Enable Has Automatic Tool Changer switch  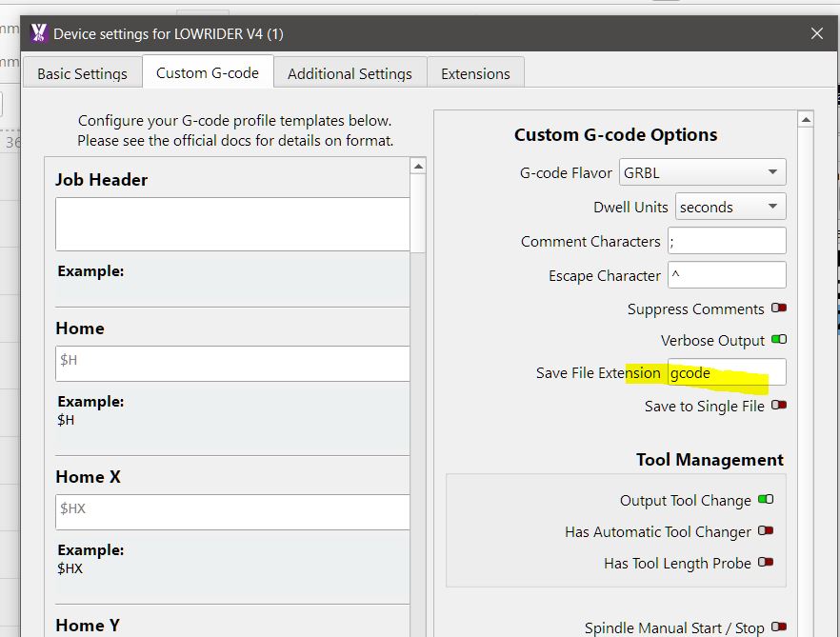click(x=766, y=531)
